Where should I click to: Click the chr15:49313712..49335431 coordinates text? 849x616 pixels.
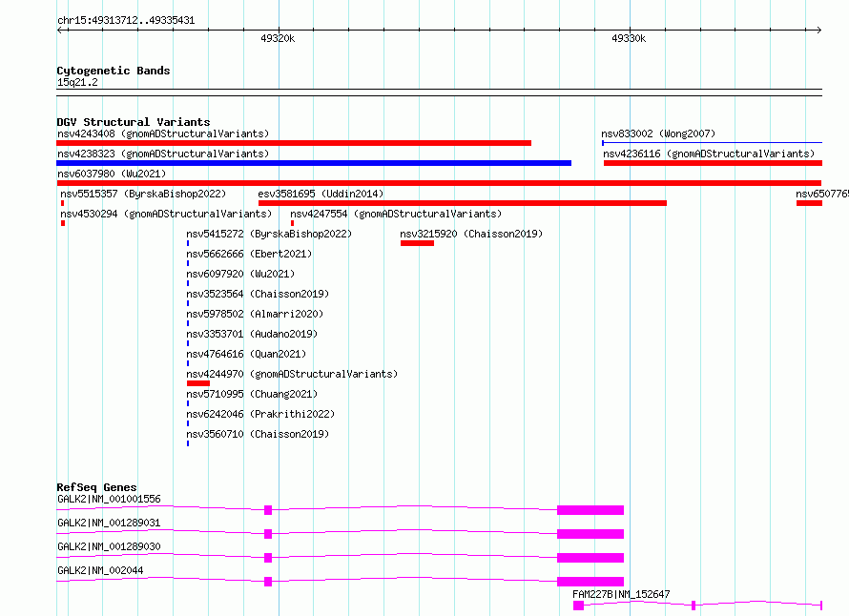pyautogui.click(x=126, y=21)
